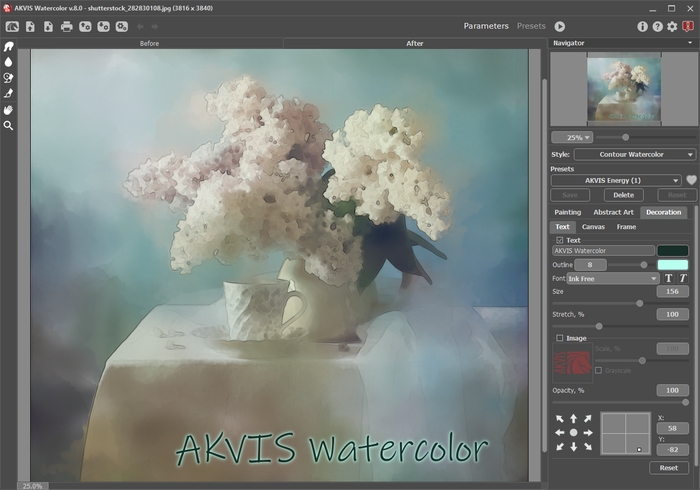Expand the AKVIS Energy presets list
700x490 pixels.
click(616, 180)
